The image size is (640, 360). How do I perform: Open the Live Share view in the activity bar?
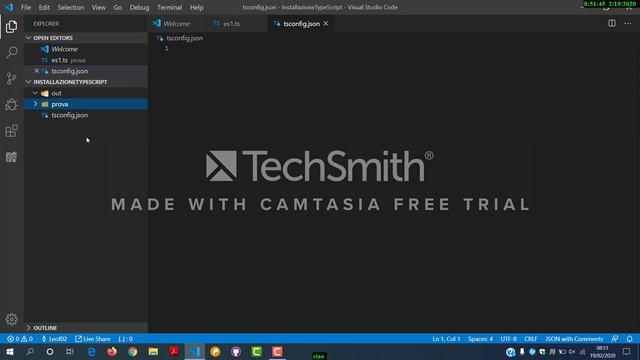11,157
